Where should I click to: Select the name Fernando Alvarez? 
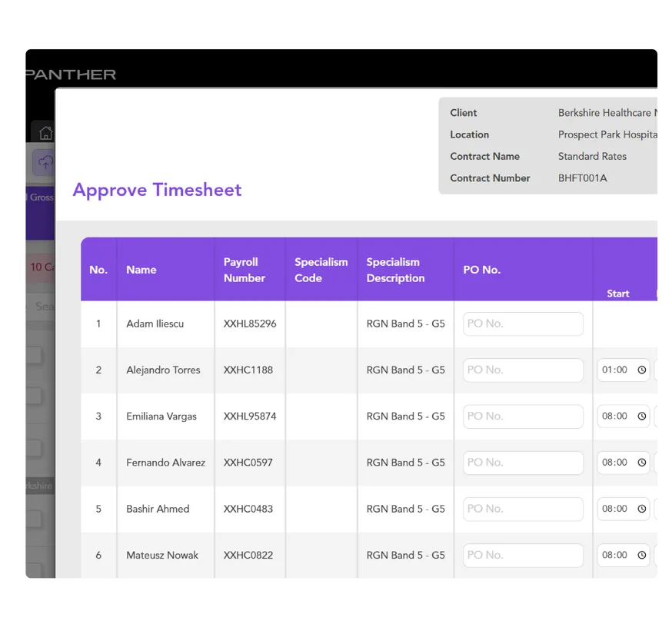tap(165, 463)
